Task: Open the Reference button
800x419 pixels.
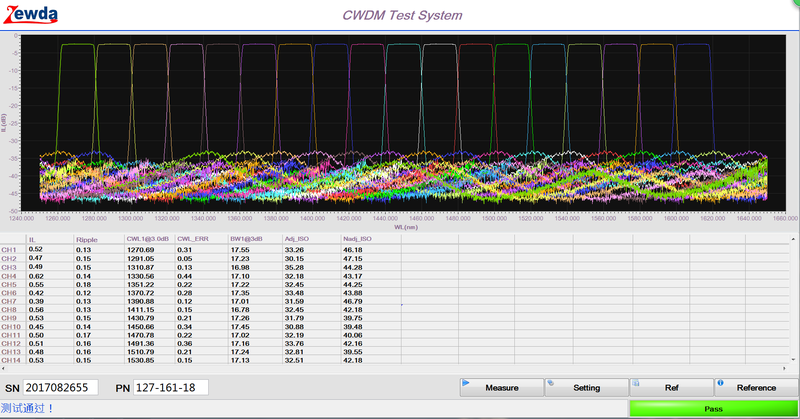Action: click(x=756, y=387)
